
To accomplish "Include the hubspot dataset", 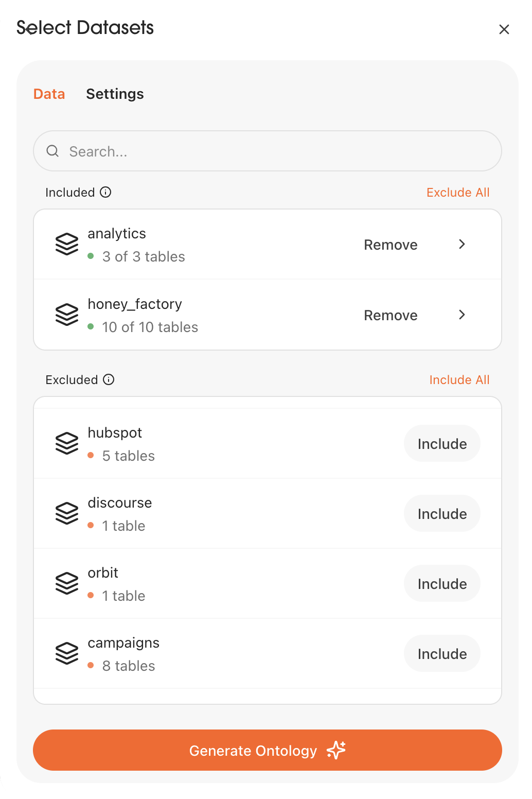I will point(442,443).
